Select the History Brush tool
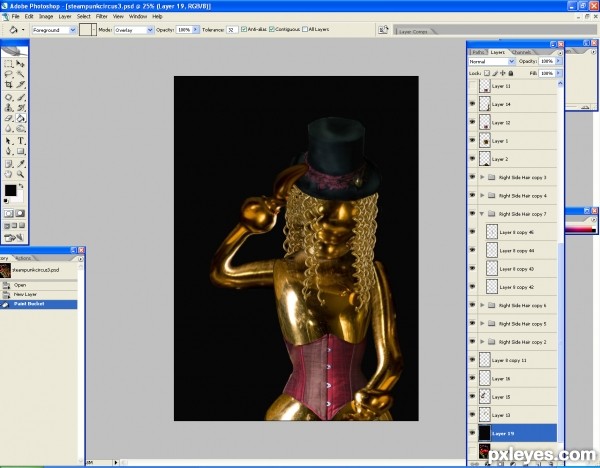 pos(20,108)
